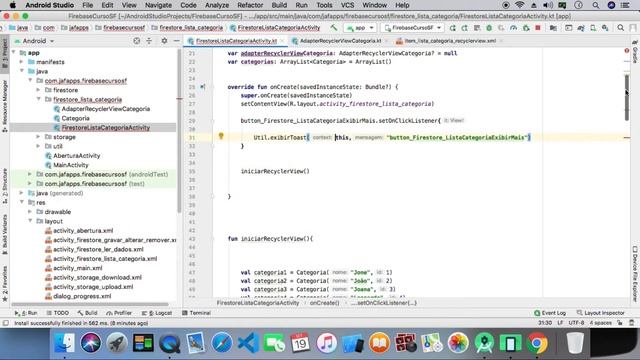Stop the running app with red square
This screenshot has width=640, height=360.
tap(538, 28)
